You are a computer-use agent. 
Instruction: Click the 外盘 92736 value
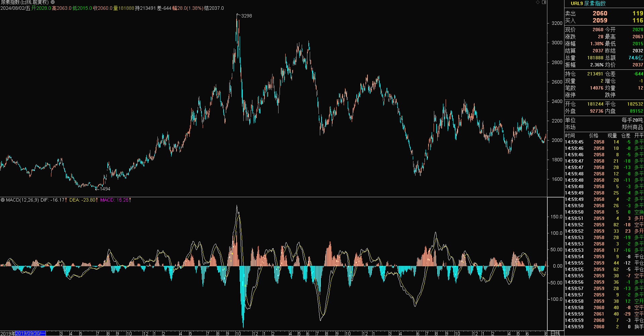point(596,111)
